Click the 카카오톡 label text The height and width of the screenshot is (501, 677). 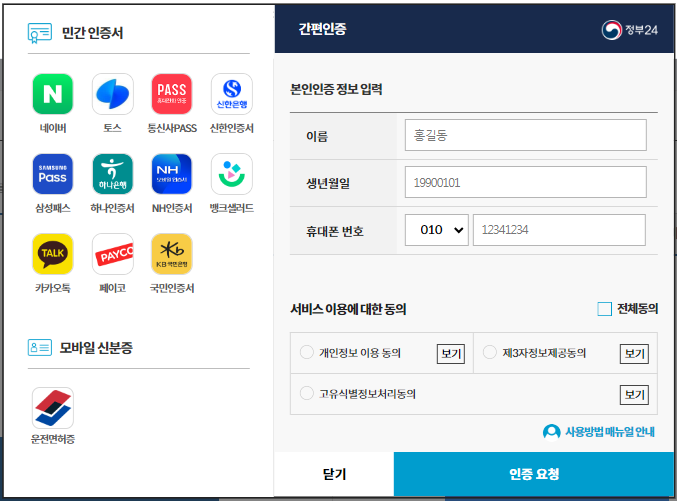53,288
